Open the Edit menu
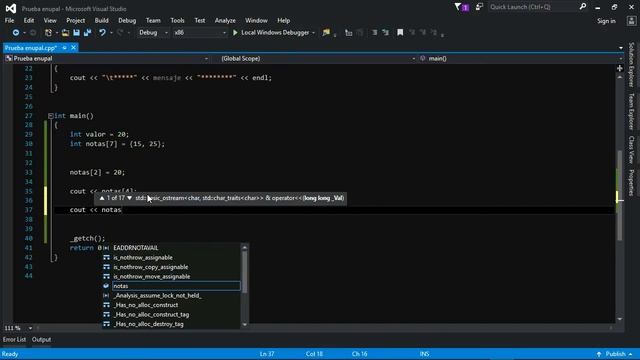The height and width of the screenshot is (360, 640). point(29,20)
